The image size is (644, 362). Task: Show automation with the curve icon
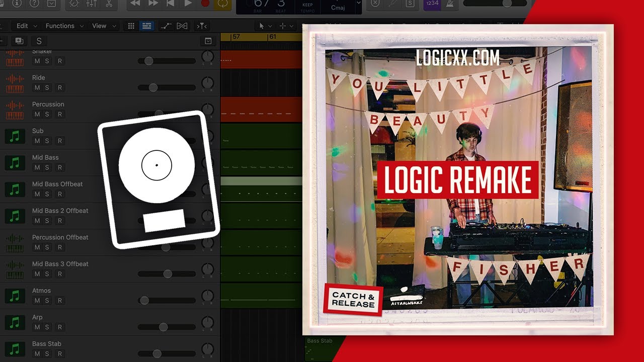(x=166, y=26)
